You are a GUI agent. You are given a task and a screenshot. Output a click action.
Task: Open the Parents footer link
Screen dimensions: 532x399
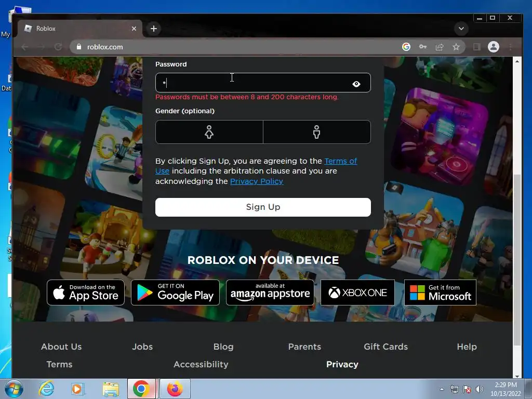click(304, 347)
